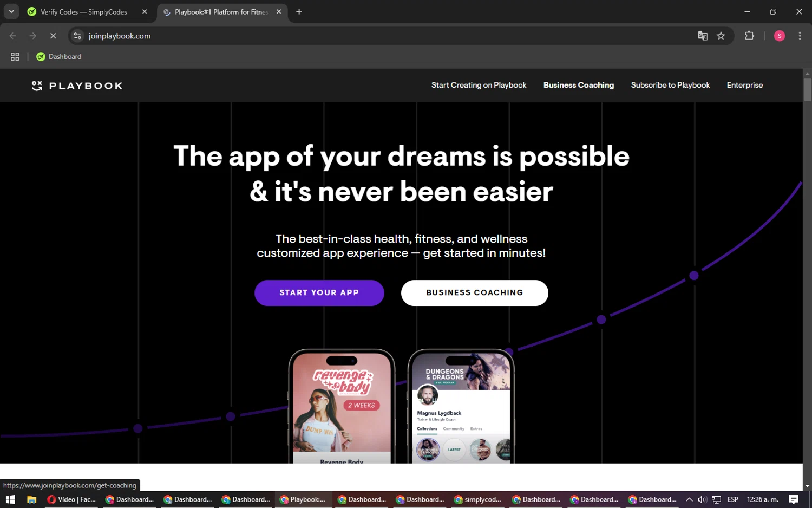This screenshot has height=508, width=812.
Task: Open Business Coaching nav link
Action: point(578,85)
